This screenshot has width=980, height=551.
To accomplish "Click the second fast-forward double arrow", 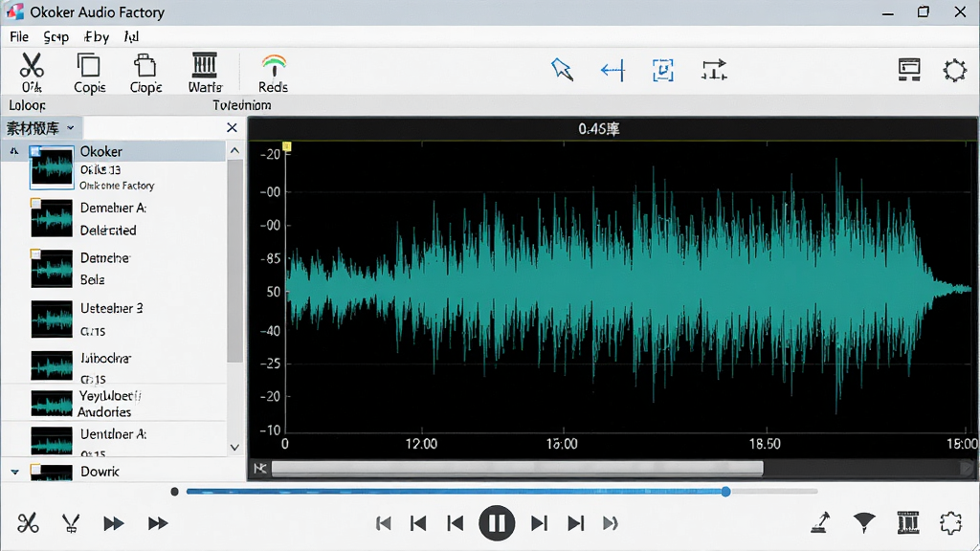I will tap(158, 523).
